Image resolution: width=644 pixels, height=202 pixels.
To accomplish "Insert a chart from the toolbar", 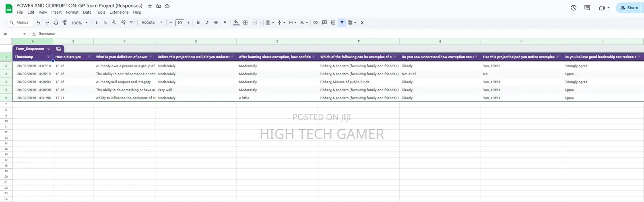I will click(x=333, y=23).
